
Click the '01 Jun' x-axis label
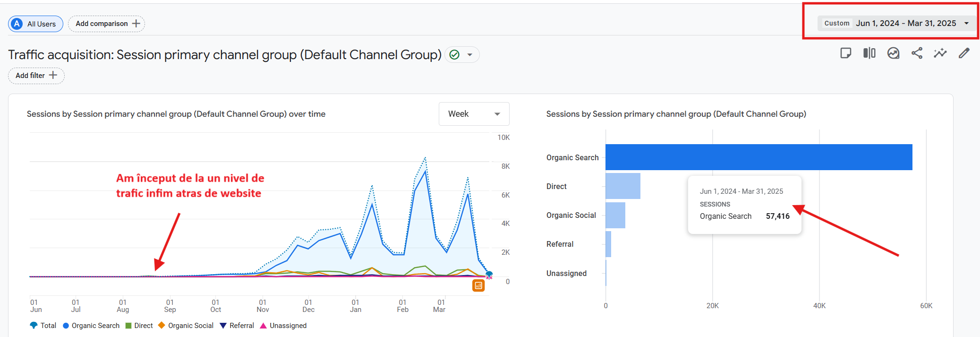36,306
